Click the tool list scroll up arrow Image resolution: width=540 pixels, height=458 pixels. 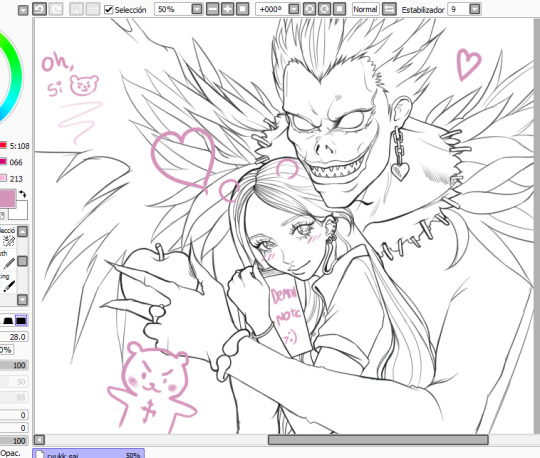point(22,232)
